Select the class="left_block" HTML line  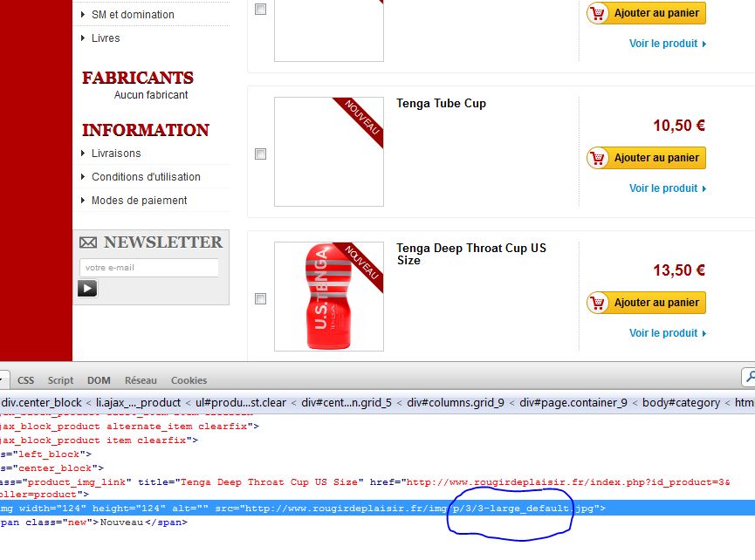[x=45, y=454]
